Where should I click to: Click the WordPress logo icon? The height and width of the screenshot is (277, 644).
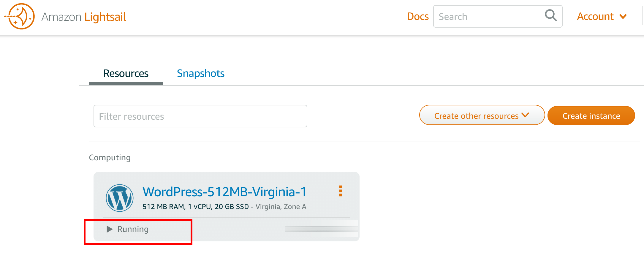pos(120,198)
